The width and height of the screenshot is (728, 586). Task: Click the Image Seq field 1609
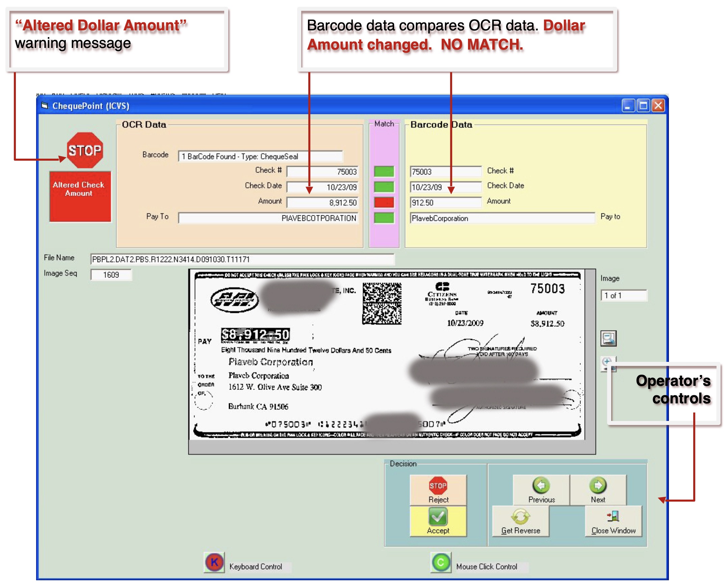tap(111, 275)
